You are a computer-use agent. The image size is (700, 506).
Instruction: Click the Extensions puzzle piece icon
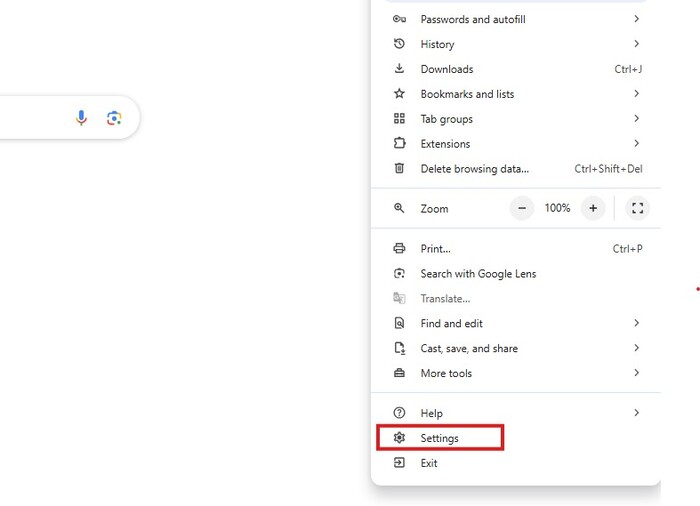[x=399, y=143]
